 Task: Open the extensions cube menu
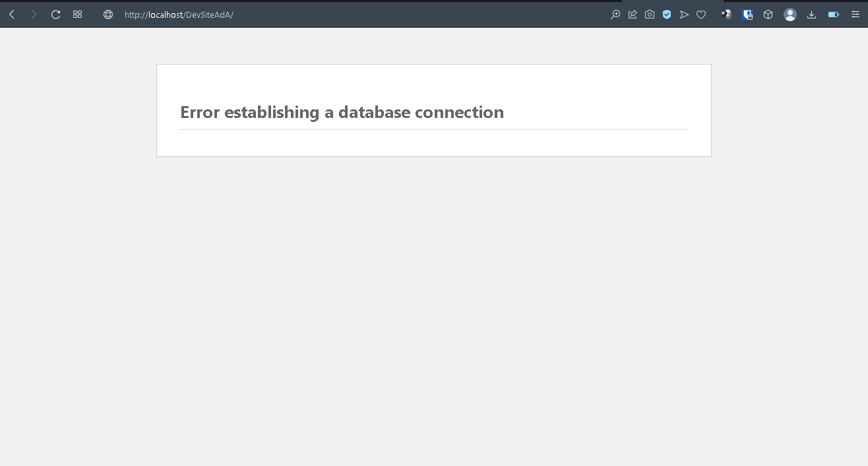tap(768, 15)
